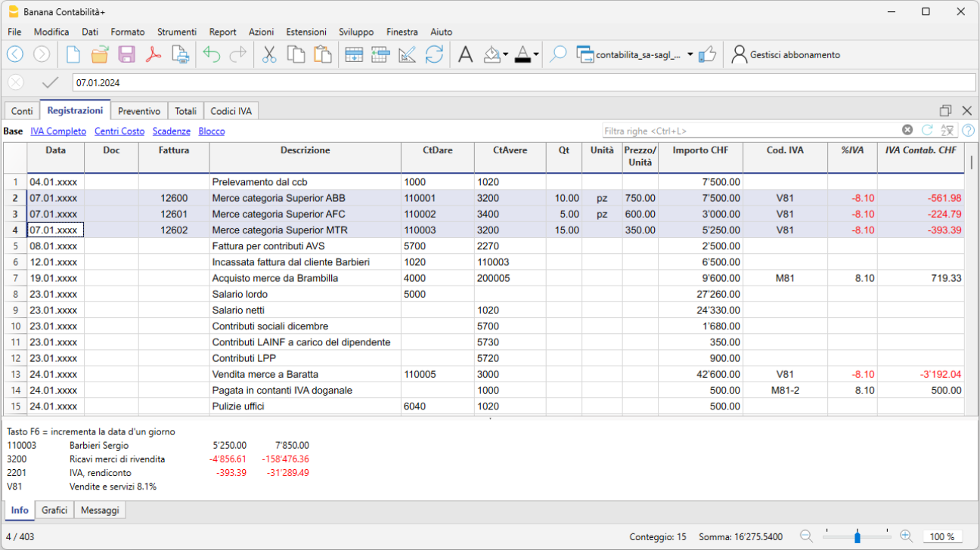
Task: Open the Grafici panel tab
Action: (x=54, y=510)
